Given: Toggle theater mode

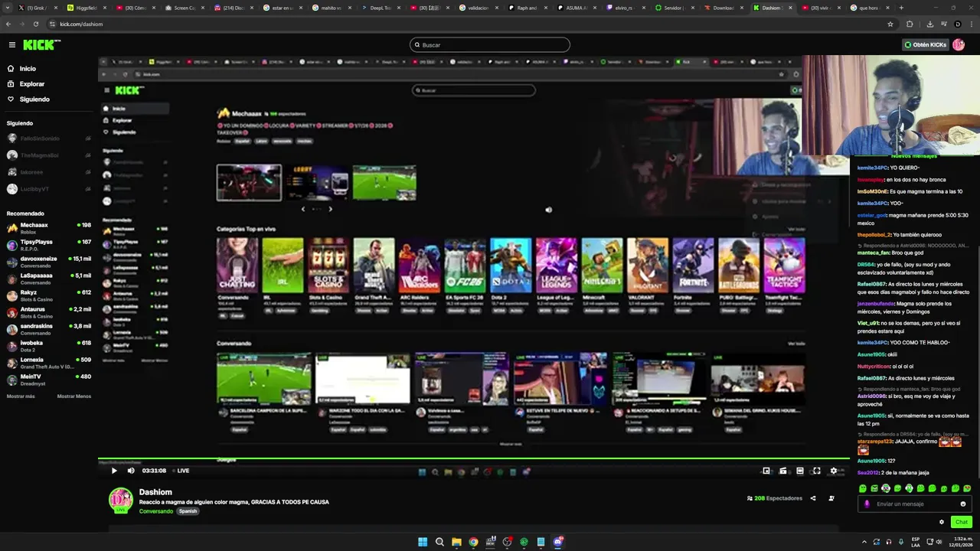Looking at the screenshot, I should coord(799,471).
